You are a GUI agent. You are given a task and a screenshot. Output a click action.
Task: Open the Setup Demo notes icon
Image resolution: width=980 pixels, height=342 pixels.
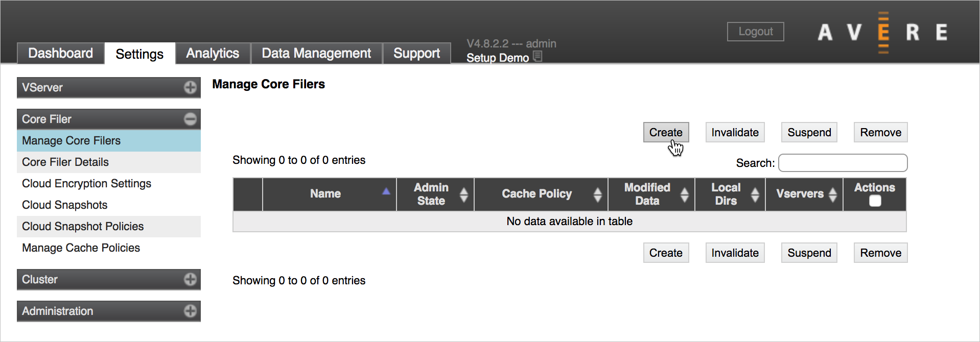pyautogui.click(x=538, y=57)
